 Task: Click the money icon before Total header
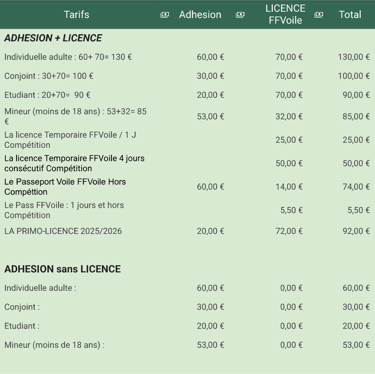tap(319, 15)
